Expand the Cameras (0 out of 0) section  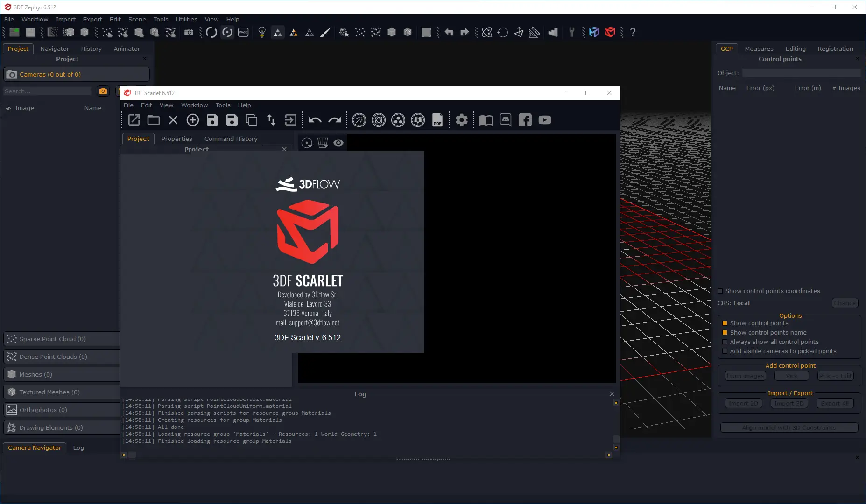[x=77, y=74]
